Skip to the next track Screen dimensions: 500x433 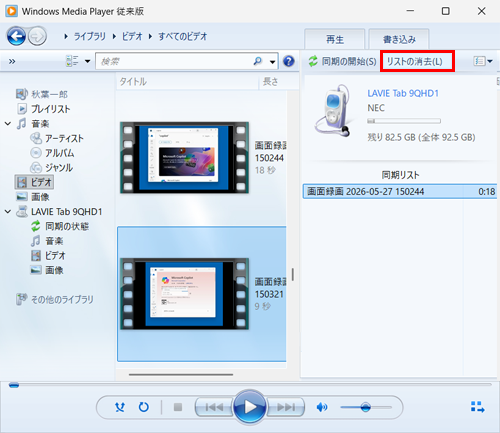point(286,407)
